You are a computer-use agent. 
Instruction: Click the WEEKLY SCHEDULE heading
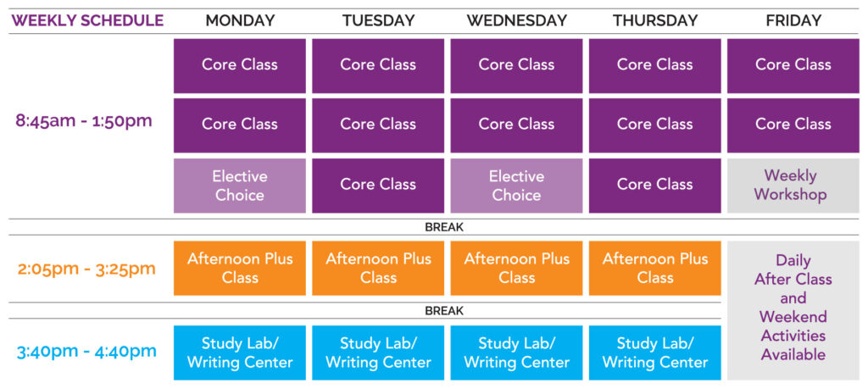pyautogui.click(x=87, y=20)
